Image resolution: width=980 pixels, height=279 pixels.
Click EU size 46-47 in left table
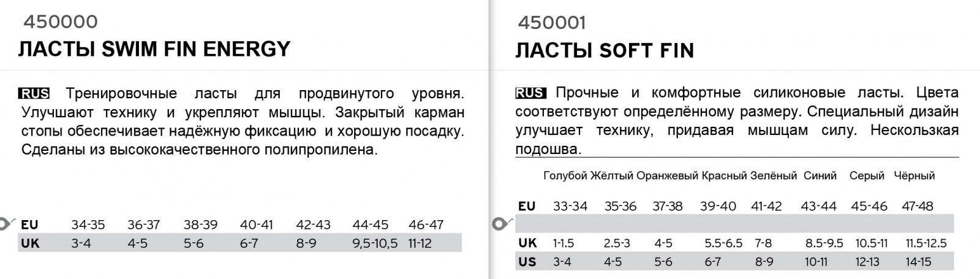coord(426,225)
